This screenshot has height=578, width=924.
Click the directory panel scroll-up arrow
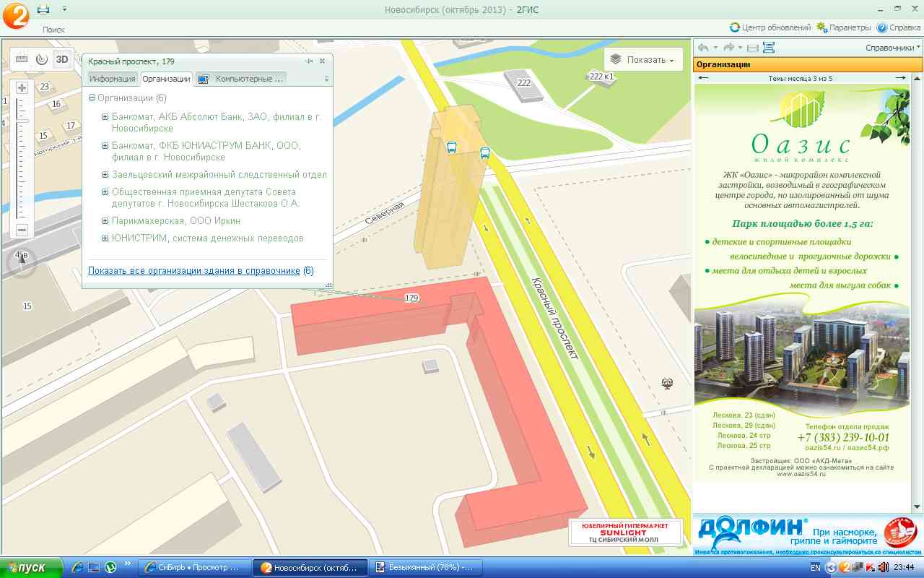coord(917,78)
